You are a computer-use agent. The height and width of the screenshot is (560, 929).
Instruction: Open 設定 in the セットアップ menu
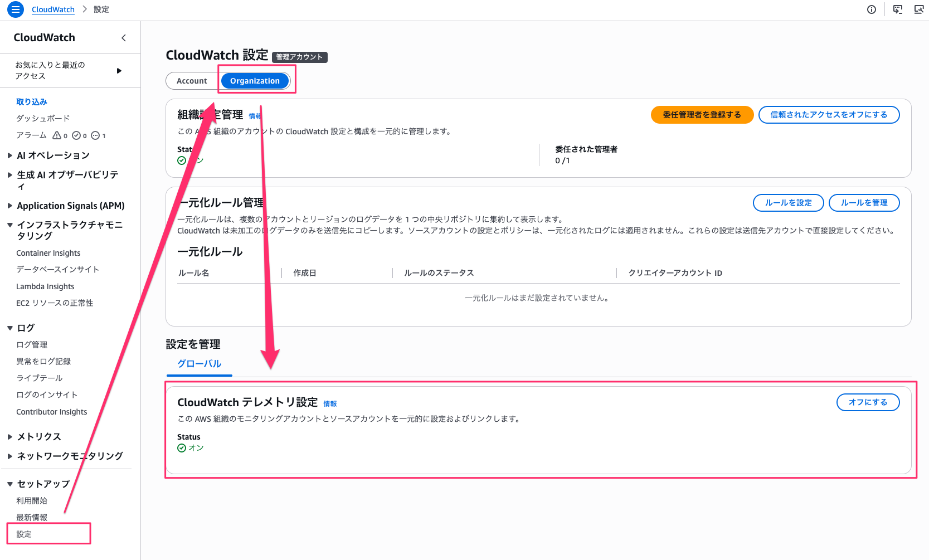coord(23,533)
